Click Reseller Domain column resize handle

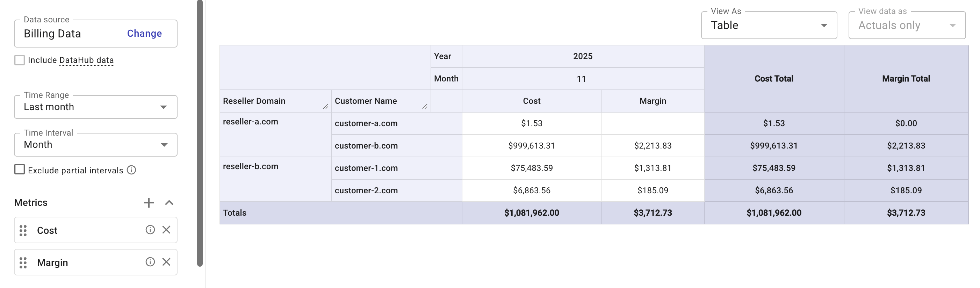click(x=326, y=107)
